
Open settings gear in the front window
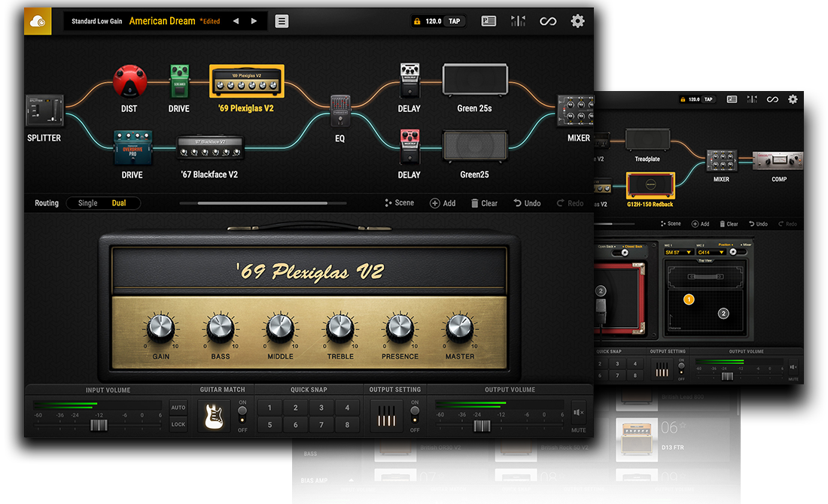click(x=577, y=21)
